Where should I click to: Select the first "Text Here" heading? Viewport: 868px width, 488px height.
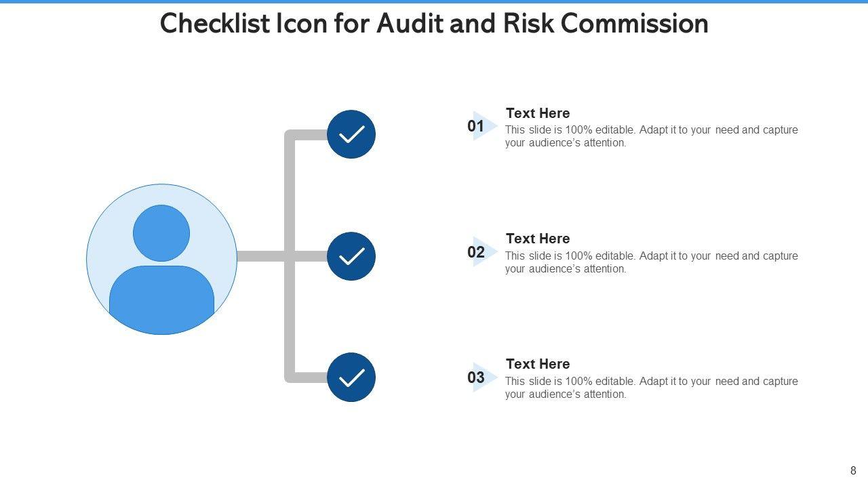[538, 113]
